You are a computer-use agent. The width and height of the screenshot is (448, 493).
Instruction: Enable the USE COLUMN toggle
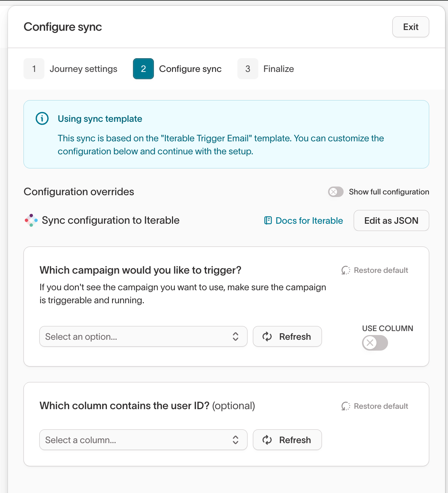(x=375, y=343)
